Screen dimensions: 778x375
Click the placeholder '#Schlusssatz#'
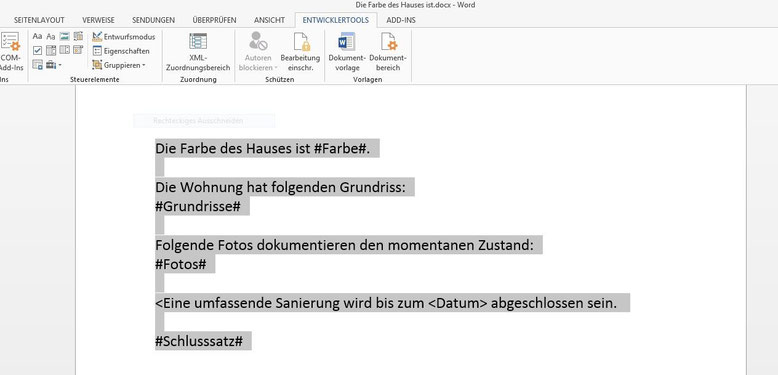(x=199, y=341)
